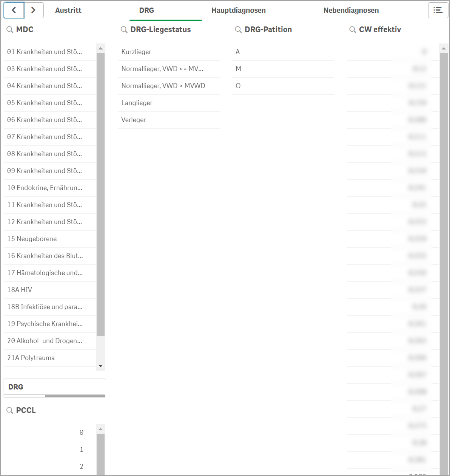
Task: Click the horizontal scrollbar under DRG box
Action: pos(75,396)
